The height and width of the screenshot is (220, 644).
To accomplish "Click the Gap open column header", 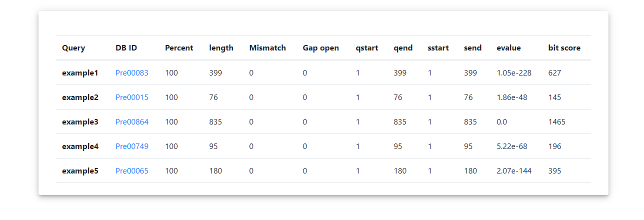I will (x=320, y=48).
